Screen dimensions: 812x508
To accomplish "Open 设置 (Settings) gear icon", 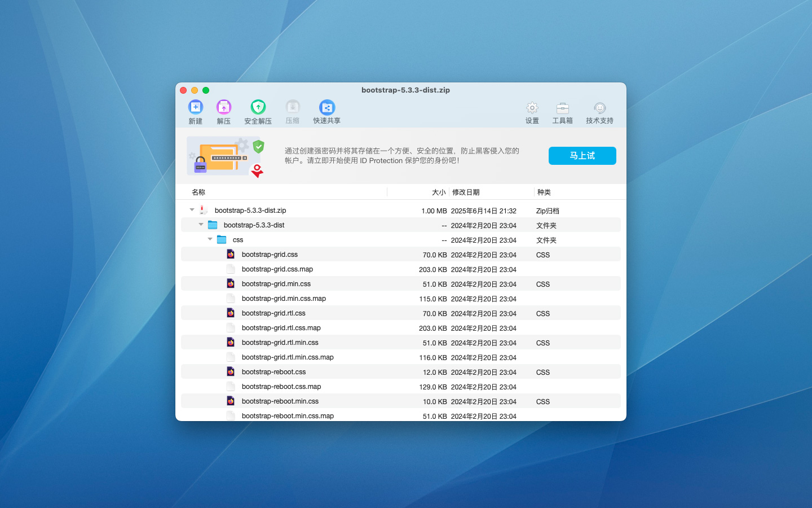I will (532, 108).
